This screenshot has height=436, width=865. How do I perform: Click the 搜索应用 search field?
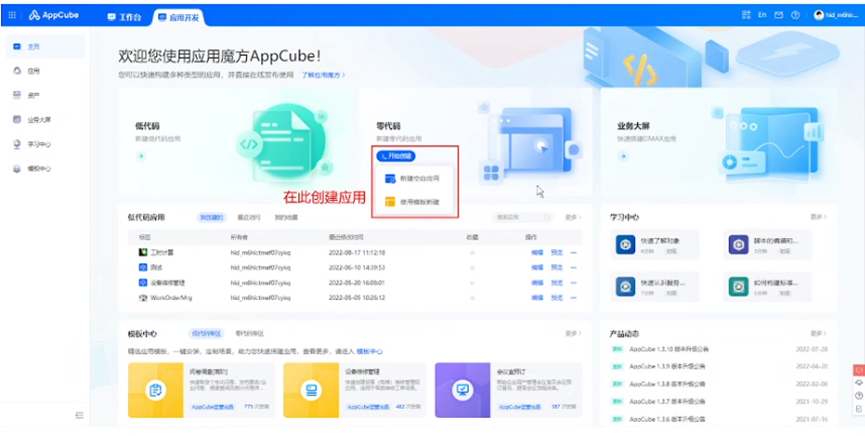pyautogui.click(x=522, y=217)
